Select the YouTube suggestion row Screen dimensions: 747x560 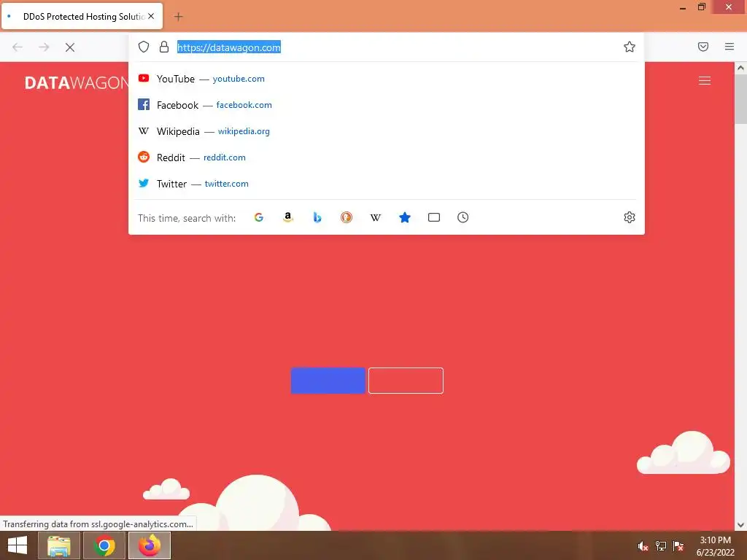pyautogui.click(x=387, y=79)
